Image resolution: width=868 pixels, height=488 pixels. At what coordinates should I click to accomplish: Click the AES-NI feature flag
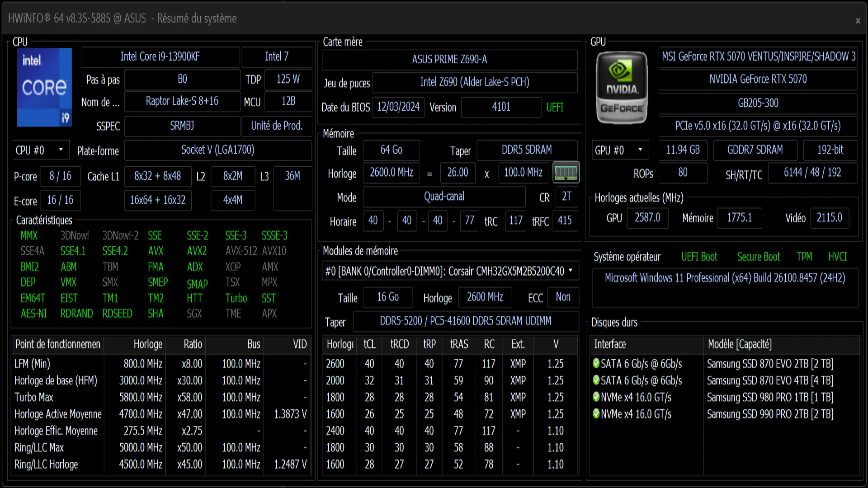(33, 313)
